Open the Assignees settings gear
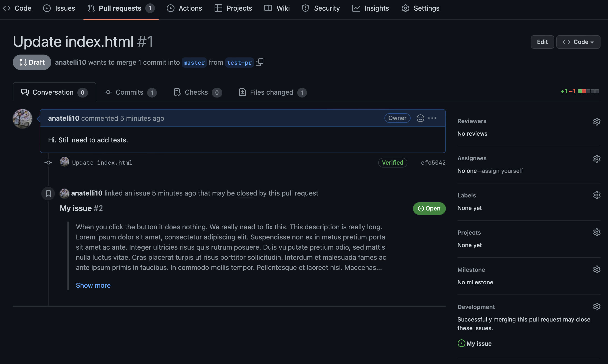 (597, 159)
